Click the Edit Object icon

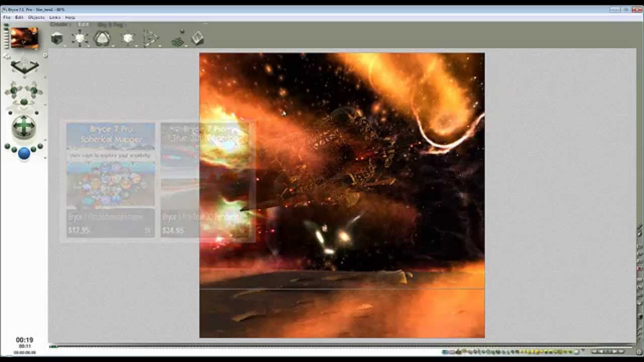coord(198,38)
